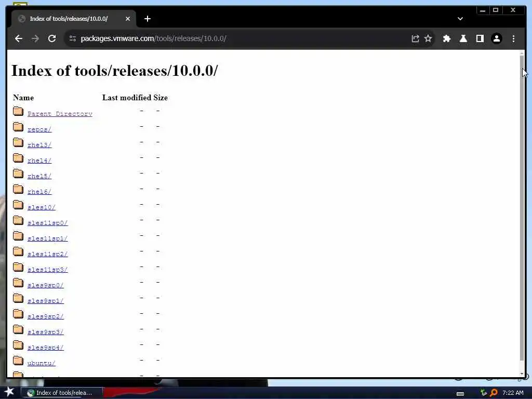Click folder icon beside sles9sp0/

[18, 283]
